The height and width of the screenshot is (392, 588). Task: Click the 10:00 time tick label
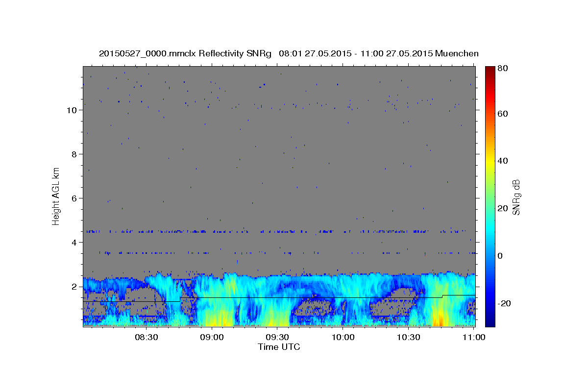pyautogui.click(x=343, y=337)
